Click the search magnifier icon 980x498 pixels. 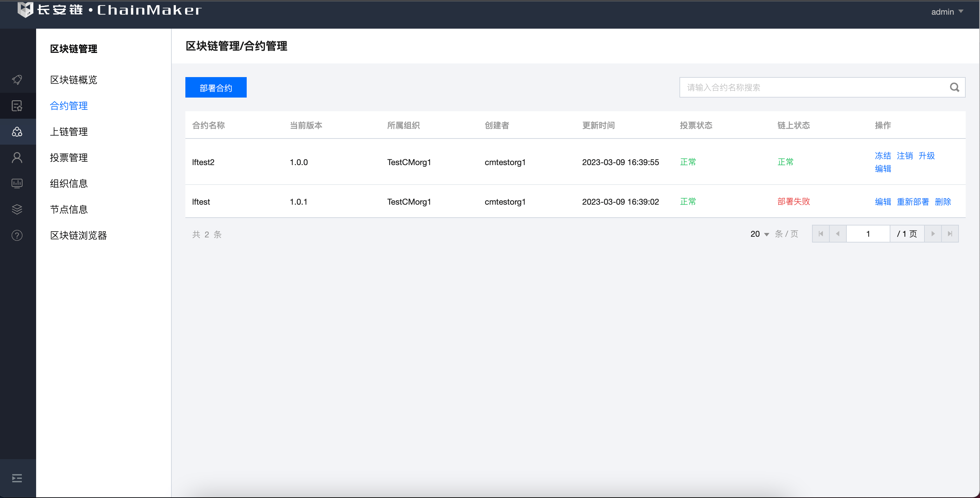tap(954, 88)
